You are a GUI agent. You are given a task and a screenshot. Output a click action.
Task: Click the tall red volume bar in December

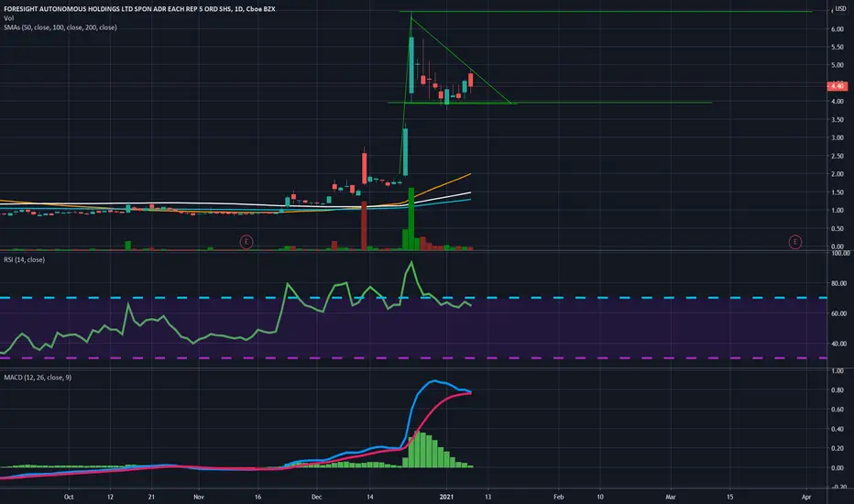click(364, 225)
